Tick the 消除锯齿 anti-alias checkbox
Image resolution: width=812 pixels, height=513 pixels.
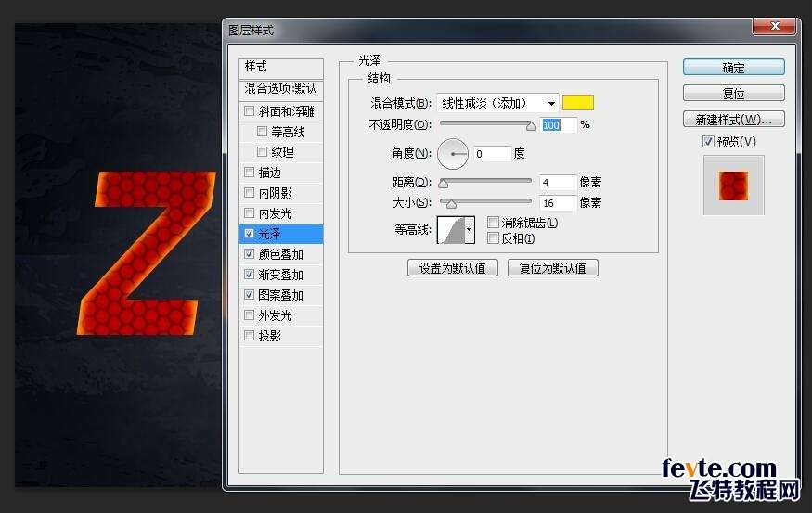pyautogui.click(x=493, y=223)
